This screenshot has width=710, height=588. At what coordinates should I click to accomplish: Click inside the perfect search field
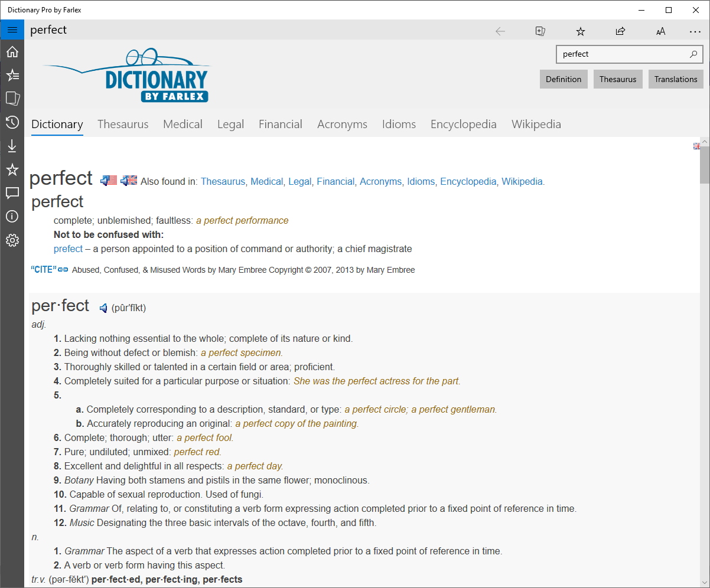(x=620, y=54)
